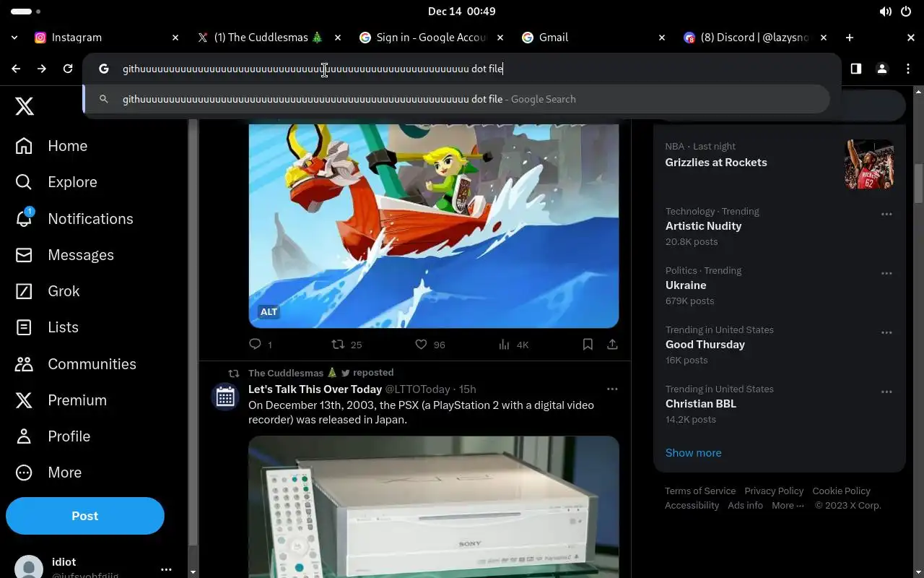Go back in browser history
Image resolution: width=924 pixels, height=578 pixels.
[x=16, y=69]
